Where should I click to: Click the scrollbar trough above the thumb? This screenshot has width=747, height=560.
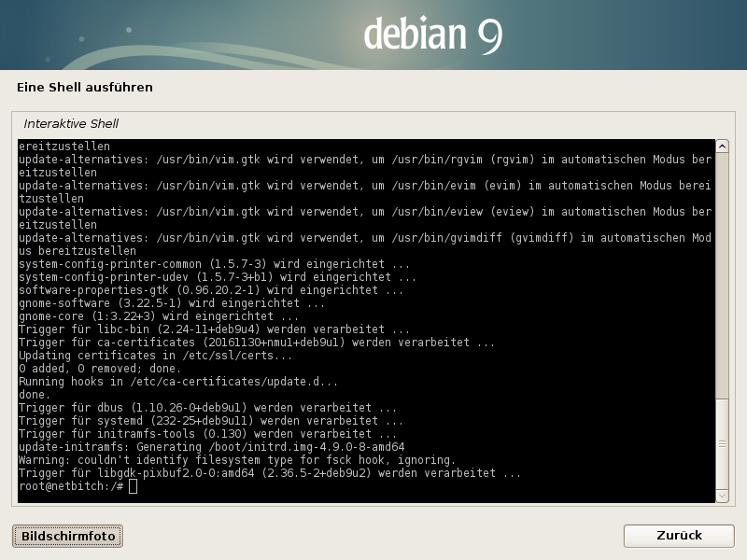[x=722, y=276]
